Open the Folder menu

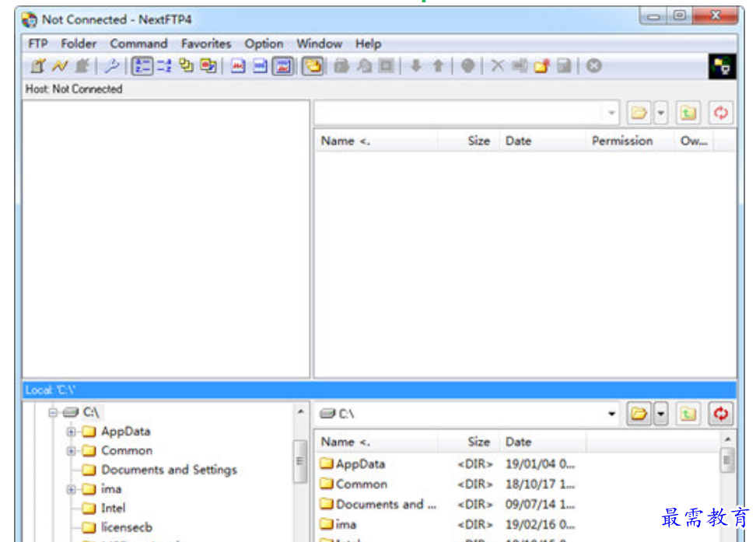[79, 44]
